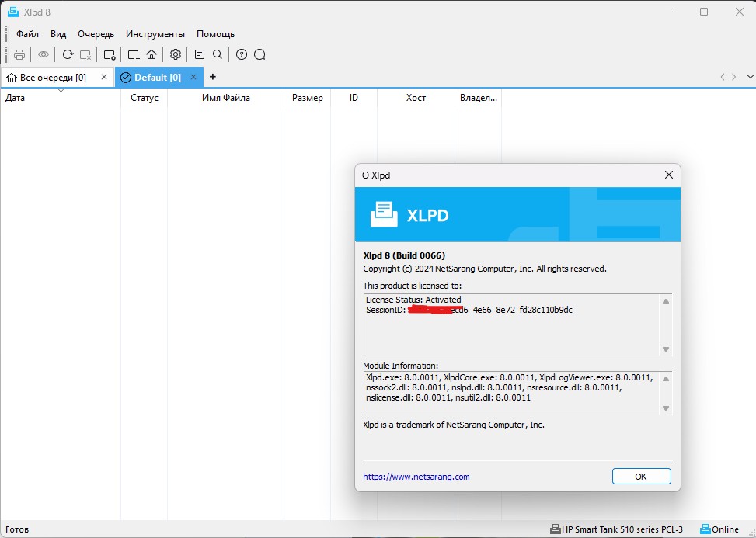Click 'Xlpd is a trademark' text
756x538 pixels.
point(454,425)
